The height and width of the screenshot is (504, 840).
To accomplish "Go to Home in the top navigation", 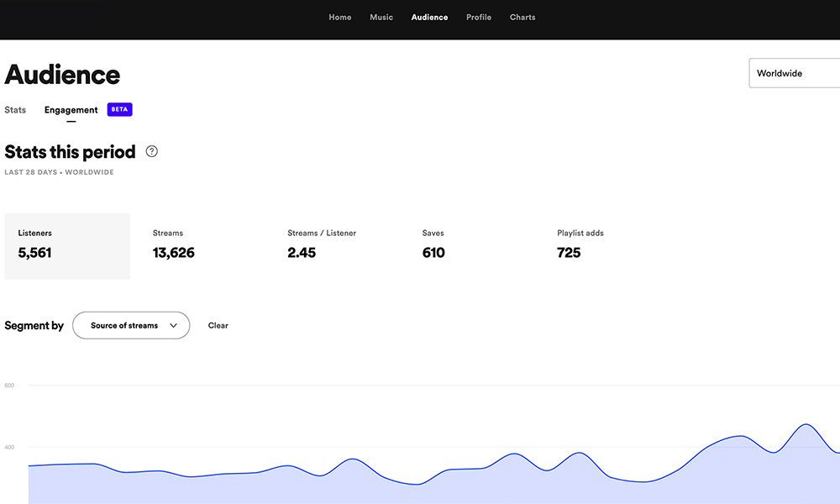I will coord(340,18).
